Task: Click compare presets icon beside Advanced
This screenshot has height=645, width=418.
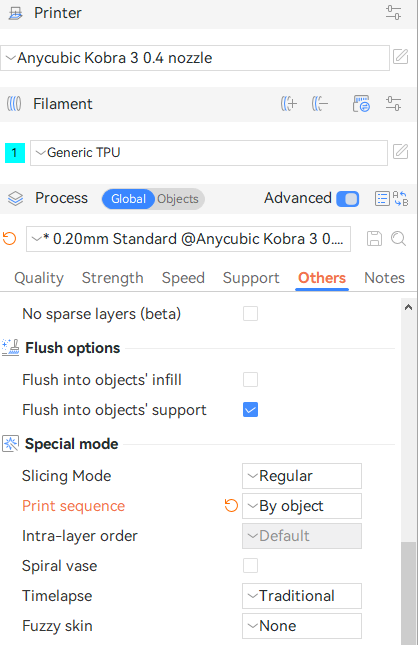Action: point(400,199)
